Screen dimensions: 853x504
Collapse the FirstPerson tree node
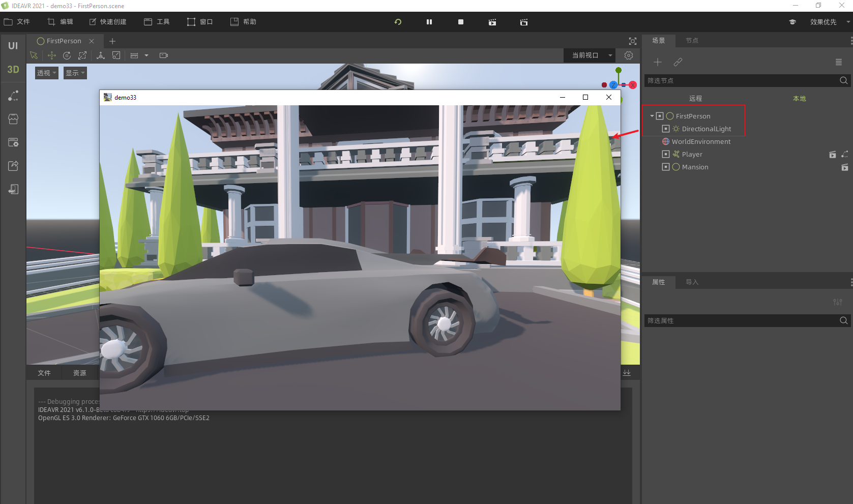pyautogui.click(x=652, y=116)
